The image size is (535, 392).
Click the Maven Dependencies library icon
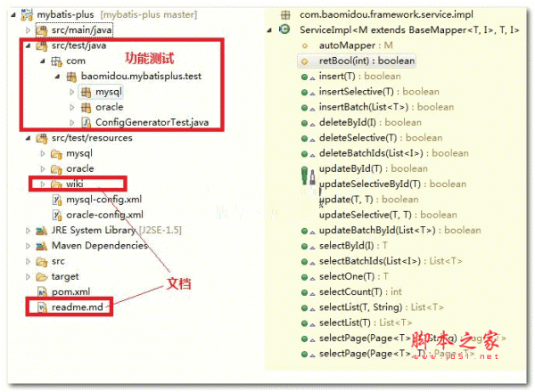(x=42, y=246)
